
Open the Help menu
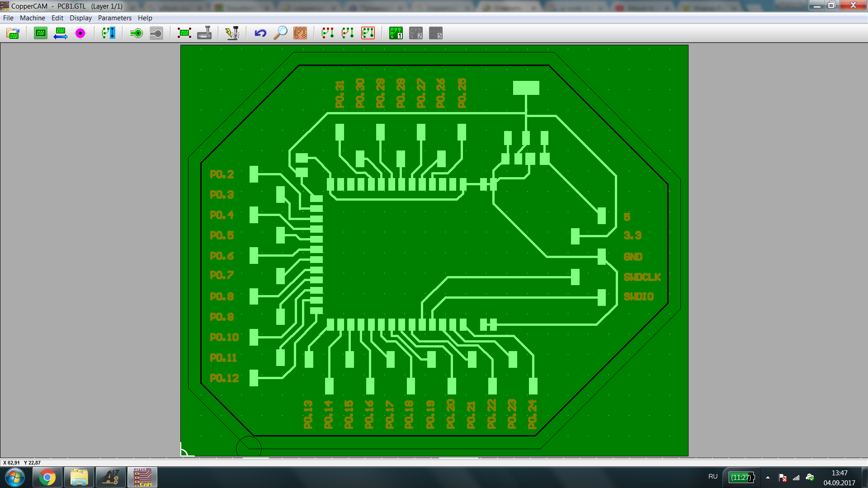(145, 18)
